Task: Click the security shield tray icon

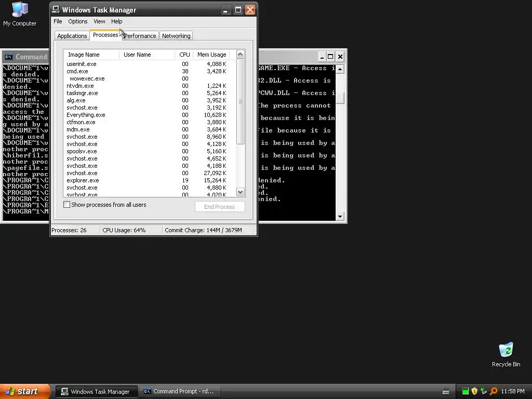Action: point(474,391)
